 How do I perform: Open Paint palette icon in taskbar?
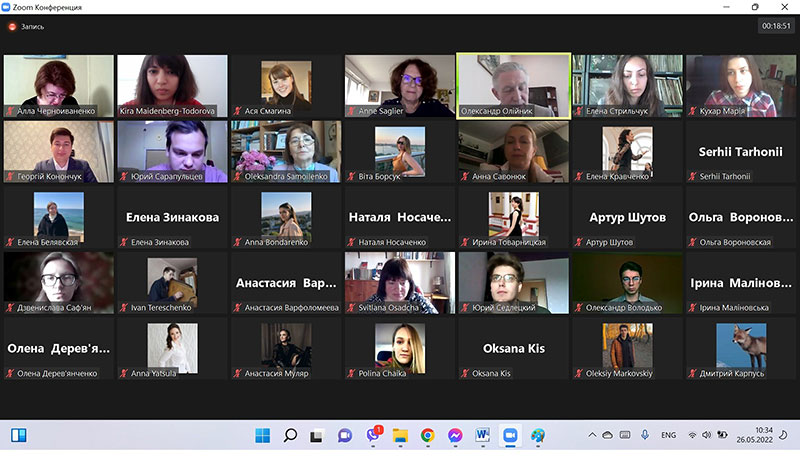(537, 435)
